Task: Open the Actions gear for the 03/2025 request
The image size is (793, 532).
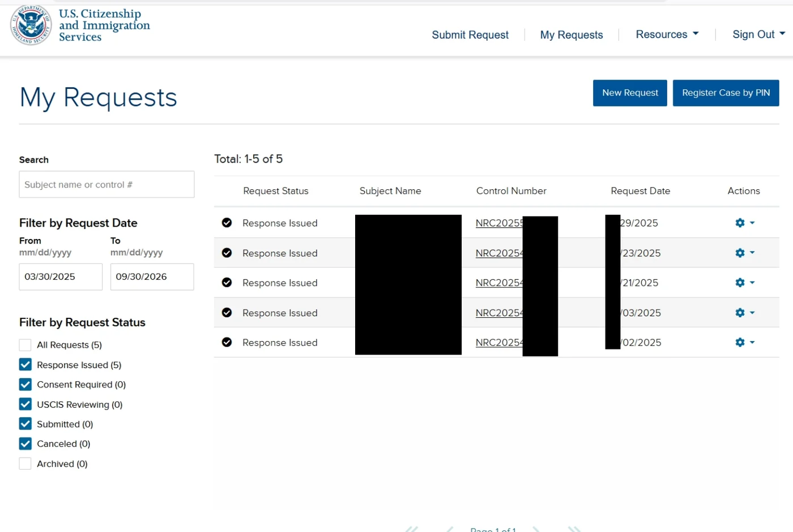Action: click(744, 313)
